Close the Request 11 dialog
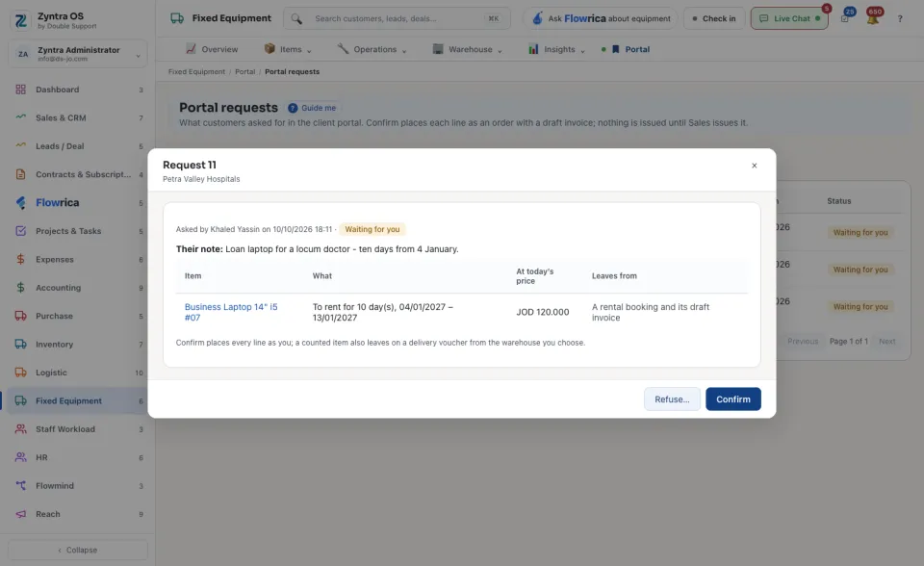924x566 pixels. pyautogui.click(x=755, y=166)
